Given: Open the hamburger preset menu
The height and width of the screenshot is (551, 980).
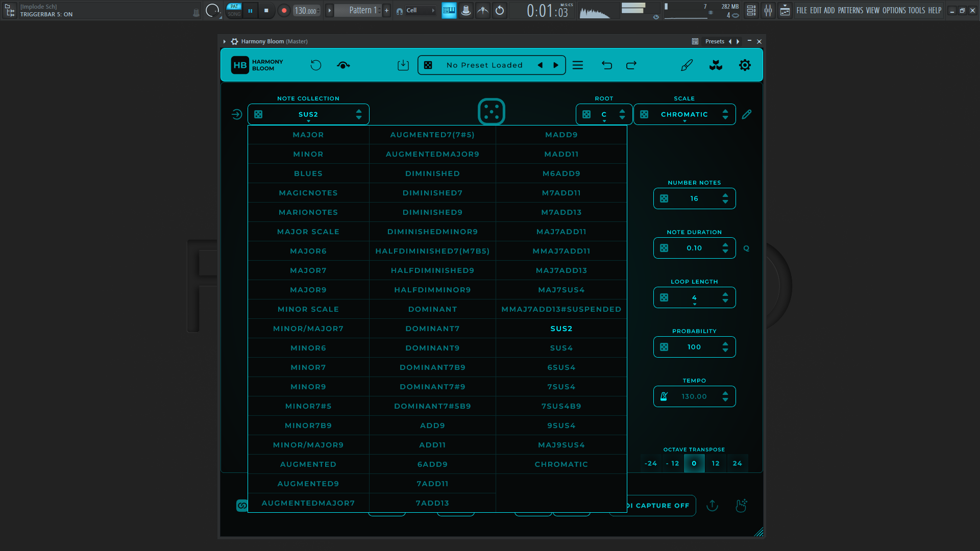Looking at the screenshot, I should pos(578,65).
